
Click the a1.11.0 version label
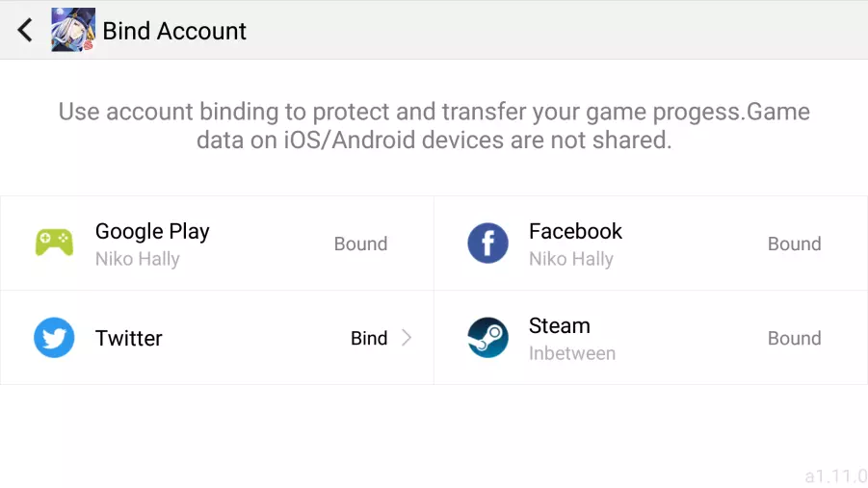(x=835, y=475)
